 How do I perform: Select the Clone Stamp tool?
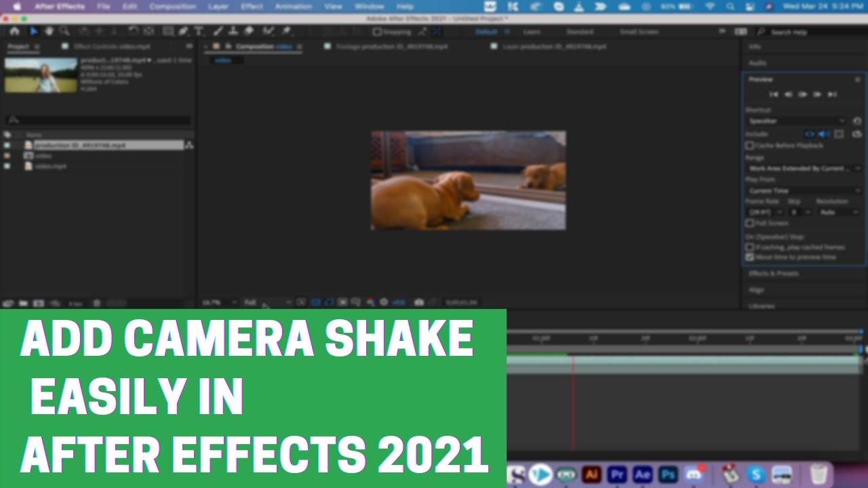(x=233, y=31)
